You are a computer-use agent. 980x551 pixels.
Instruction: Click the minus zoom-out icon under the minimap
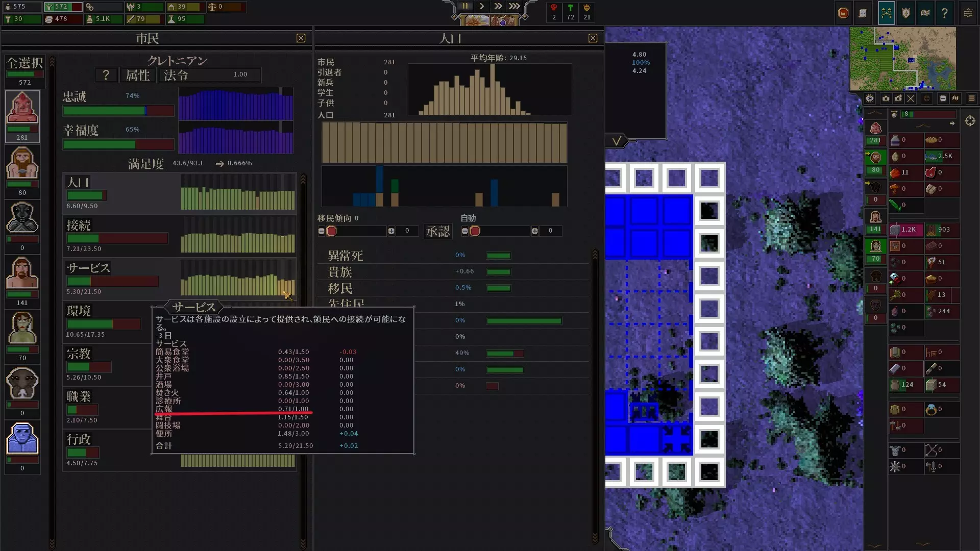pos(943,98)
